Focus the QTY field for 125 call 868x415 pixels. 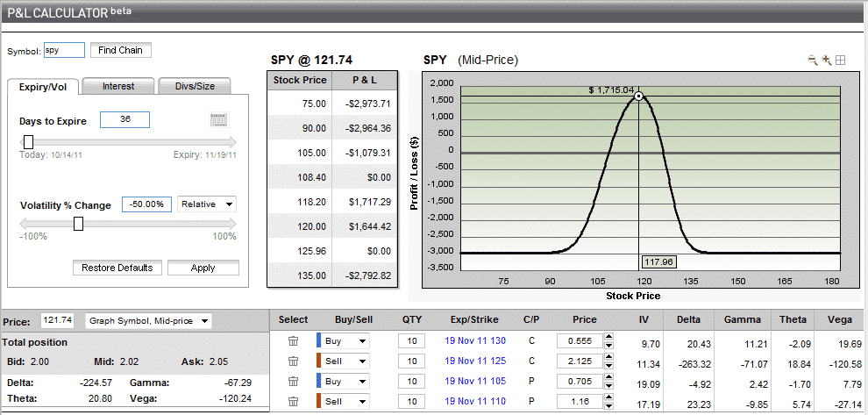coord(412,361)
